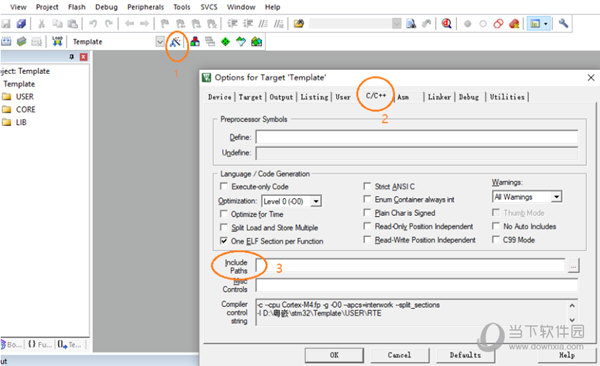Click the Include Paths browse button
This screenshot has height=366, width=600.
[x=573, y=265]
